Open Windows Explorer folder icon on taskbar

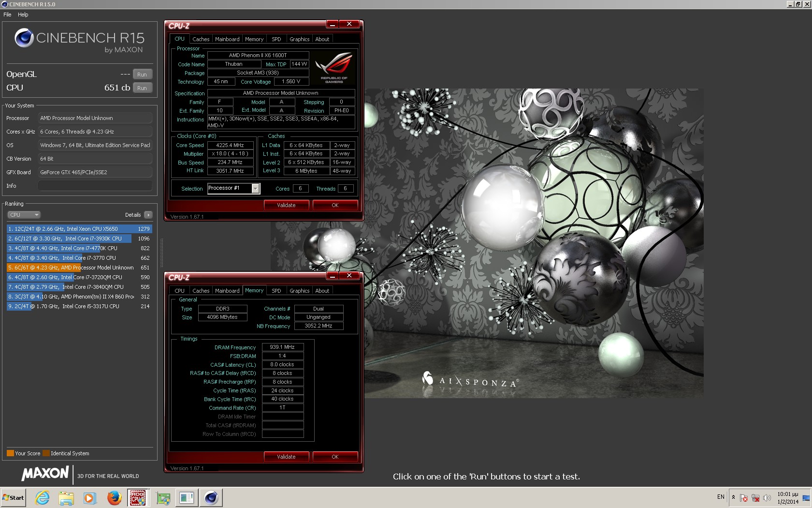coord(66,498)
